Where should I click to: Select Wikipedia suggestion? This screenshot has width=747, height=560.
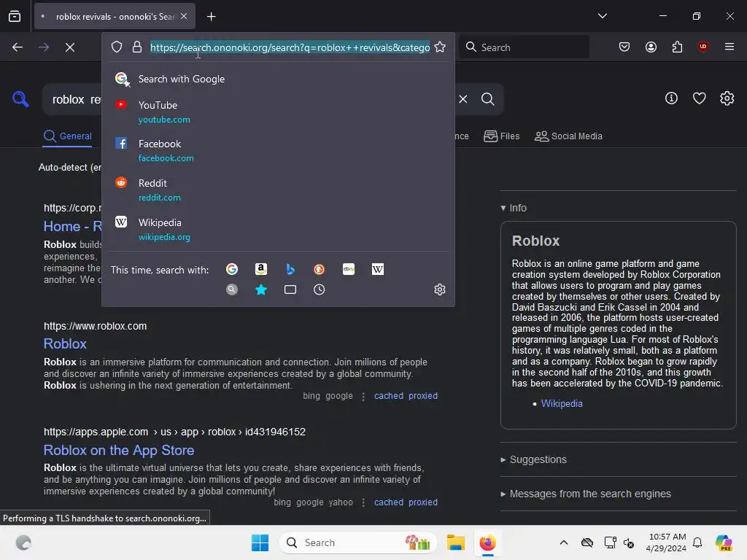tap(278, 229)
